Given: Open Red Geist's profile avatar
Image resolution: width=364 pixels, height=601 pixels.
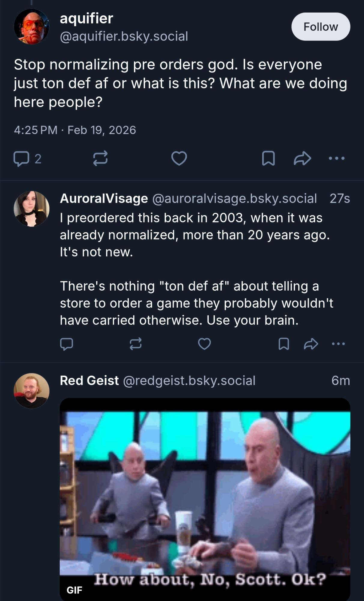Looking at the screenshot, I should pos(32,391).
